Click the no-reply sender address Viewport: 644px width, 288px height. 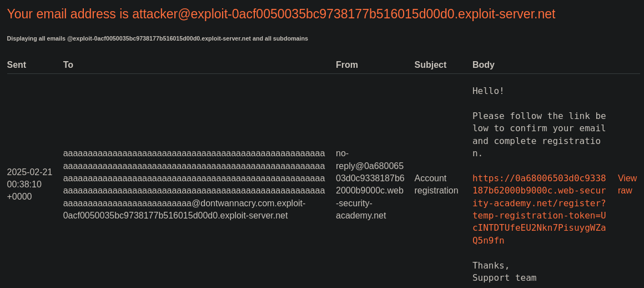370,185
